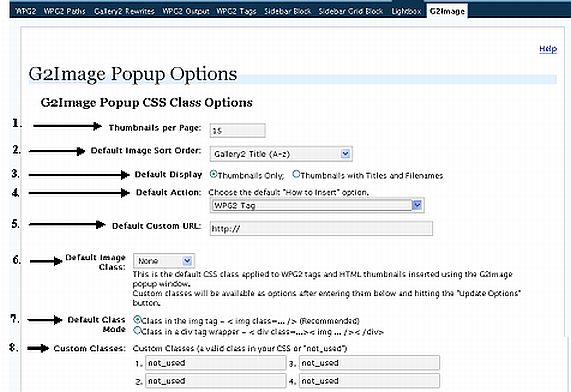Click the Custom Classes label
The width and height of the screenshot is (571, 392).
[x=89, y=348]
